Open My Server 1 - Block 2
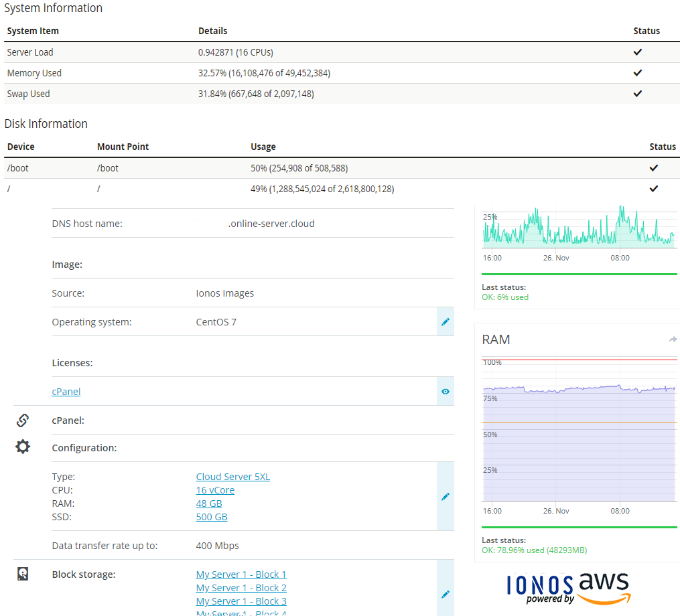Viewport: 680px width, 616px height. (x=241, y=588)
